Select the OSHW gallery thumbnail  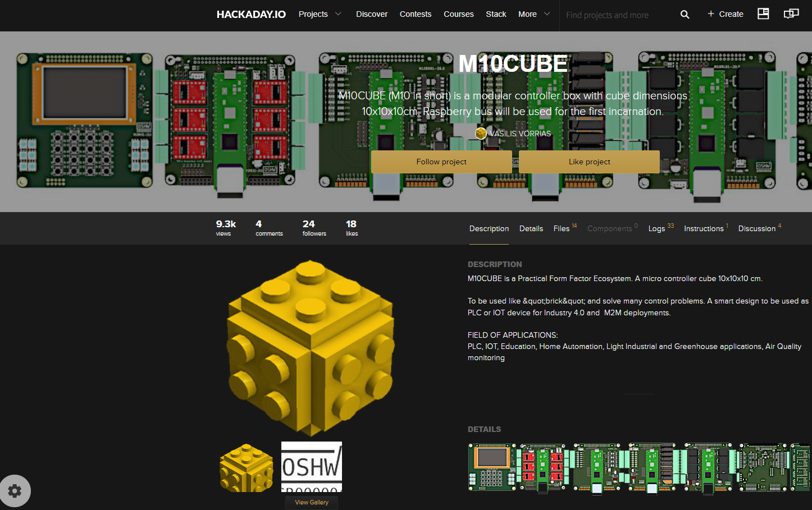311,467
